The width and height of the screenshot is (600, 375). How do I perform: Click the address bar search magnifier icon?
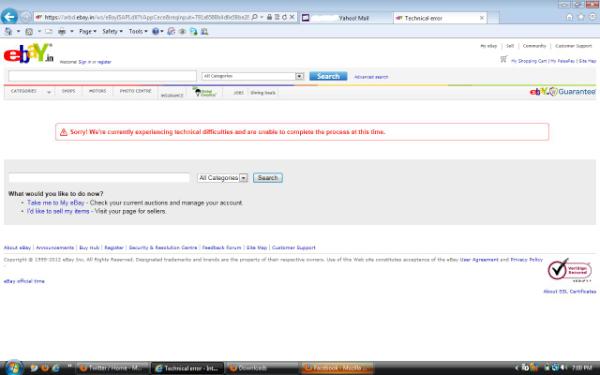tap(254, 17)
